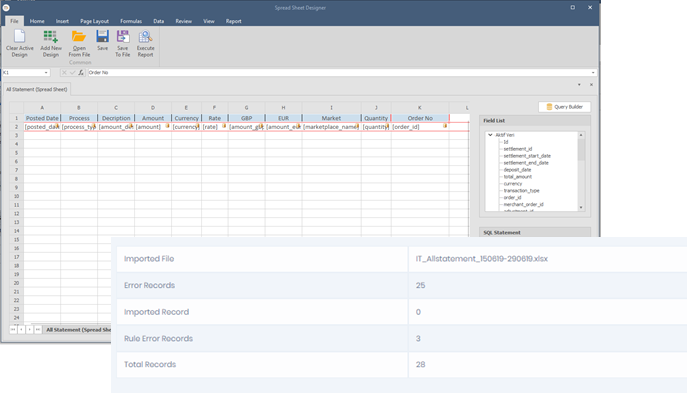Viewport: 687px width, 393px height.
Task: Open the File ribbon tab
Action: (x=14, y=21)
